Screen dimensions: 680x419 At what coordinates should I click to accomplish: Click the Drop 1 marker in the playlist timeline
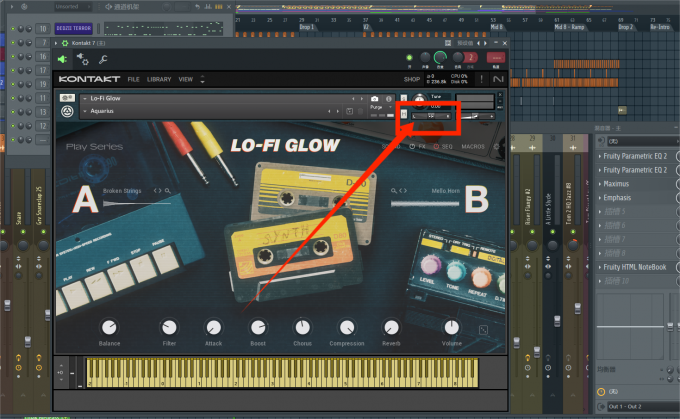(x=307, y=27)
